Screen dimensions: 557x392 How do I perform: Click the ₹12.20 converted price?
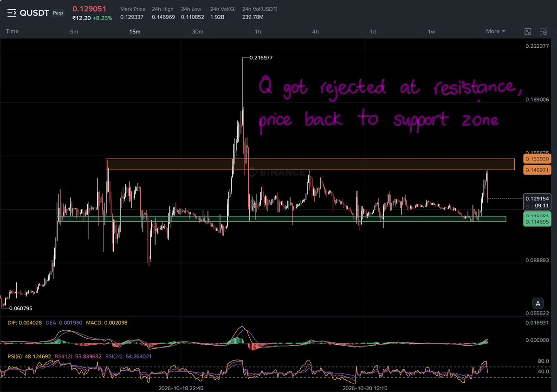coord(81,18)
